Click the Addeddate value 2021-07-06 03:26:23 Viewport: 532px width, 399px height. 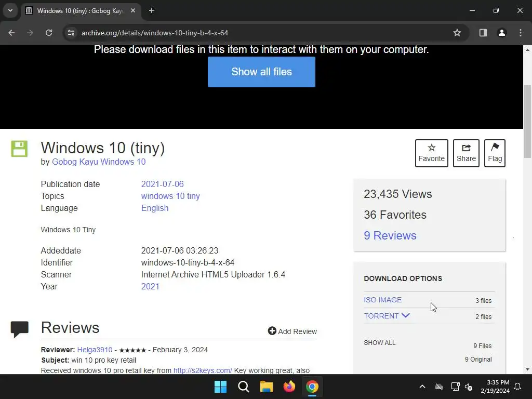(x=179, y=251)
